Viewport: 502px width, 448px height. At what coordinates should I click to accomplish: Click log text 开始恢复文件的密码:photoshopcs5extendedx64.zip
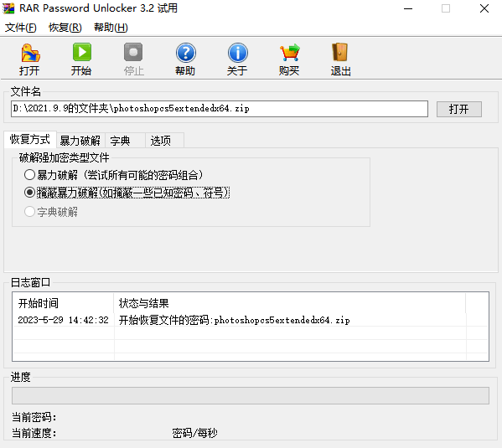pyautogui.click(x=235, y=320)
